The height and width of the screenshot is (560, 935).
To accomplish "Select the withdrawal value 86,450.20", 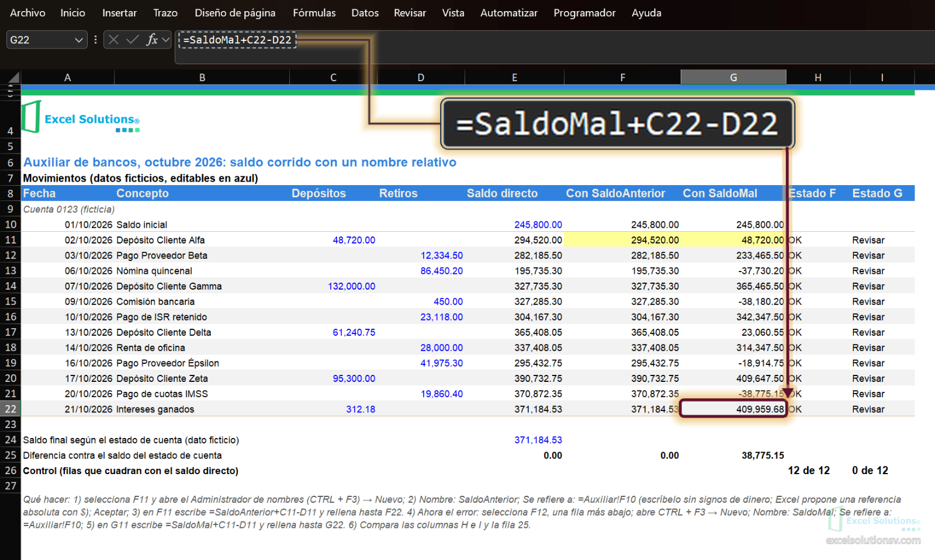I will pos(441,271).
